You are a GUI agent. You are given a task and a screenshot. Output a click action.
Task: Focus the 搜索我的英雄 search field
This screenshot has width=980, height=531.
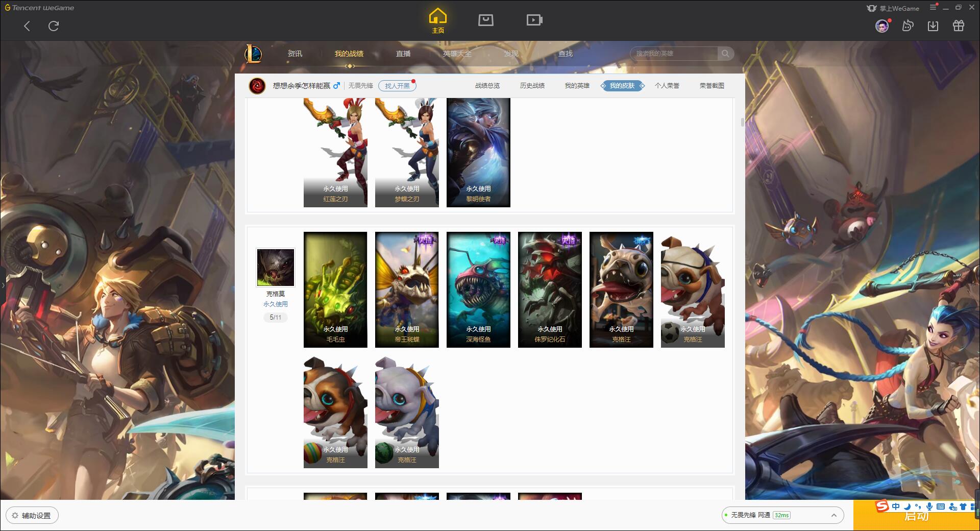pos(674,54)
